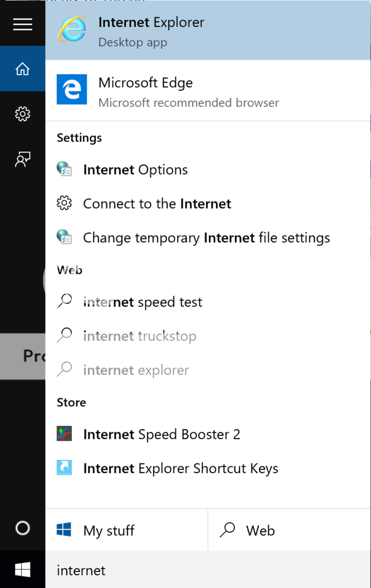
Task: Open the sidebar settings gear icon
Action: pyautogui.click(x=22, y=114)
